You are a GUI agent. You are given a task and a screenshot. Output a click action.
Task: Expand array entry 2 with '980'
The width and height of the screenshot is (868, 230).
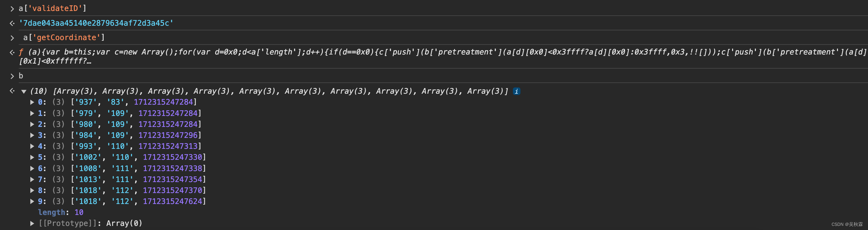[x=32, y=124]
